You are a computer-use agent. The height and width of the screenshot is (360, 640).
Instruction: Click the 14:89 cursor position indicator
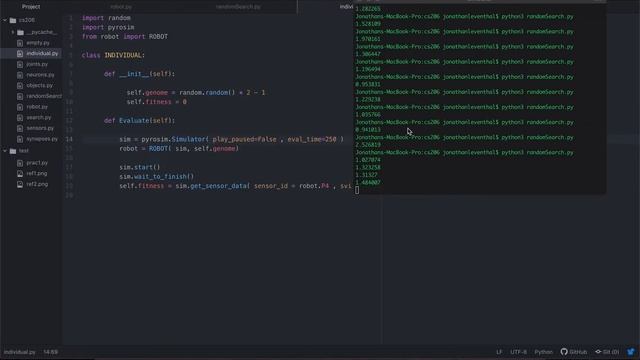click(x=51, y=352)
